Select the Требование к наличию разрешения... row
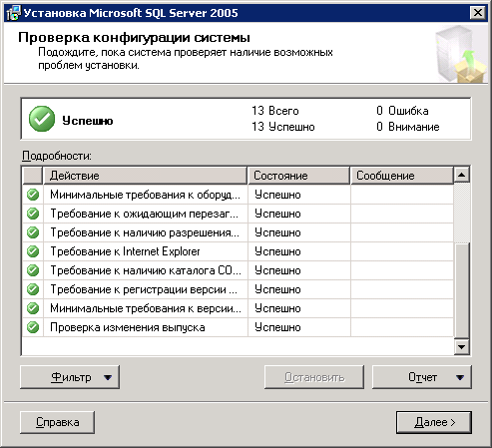 coord(238,232)
